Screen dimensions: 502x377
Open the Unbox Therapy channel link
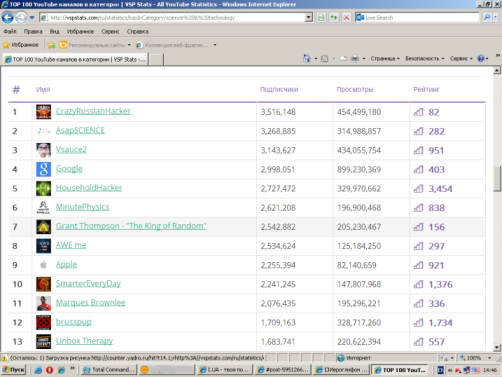click(84, 341)
